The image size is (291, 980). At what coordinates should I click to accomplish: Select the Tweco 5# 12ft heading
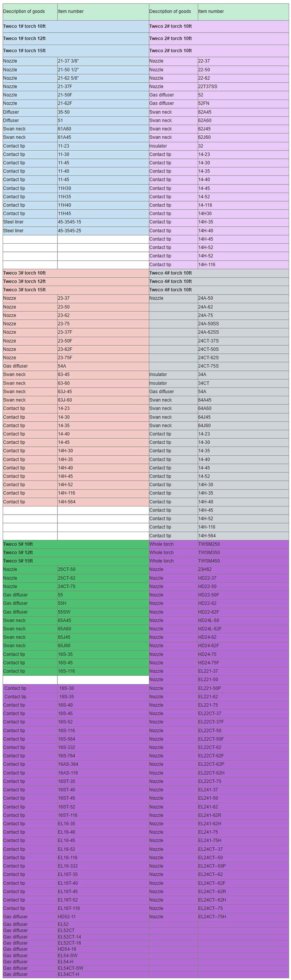tap(18, 553)
